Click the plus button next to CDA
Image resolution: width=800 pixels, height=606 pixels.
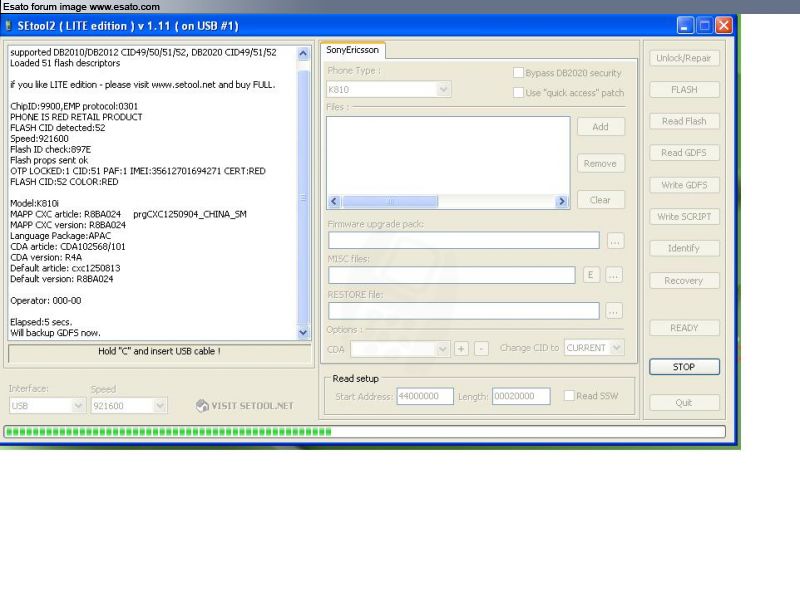461,348
